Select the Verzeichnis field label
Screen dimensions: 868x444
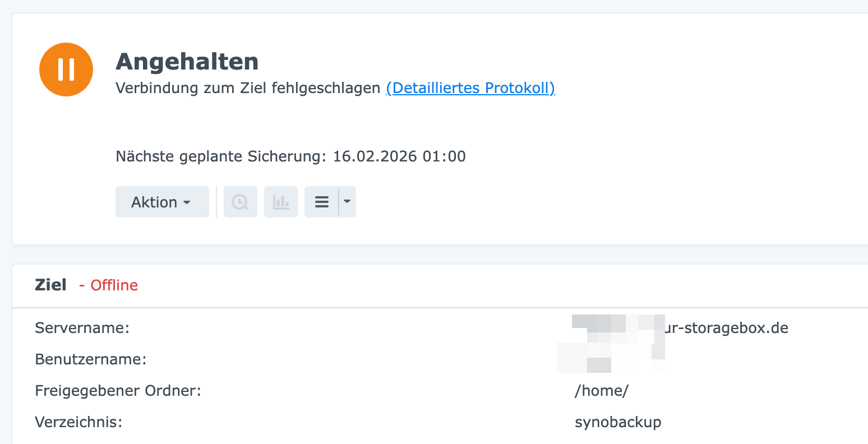click(x=79, y=422)
